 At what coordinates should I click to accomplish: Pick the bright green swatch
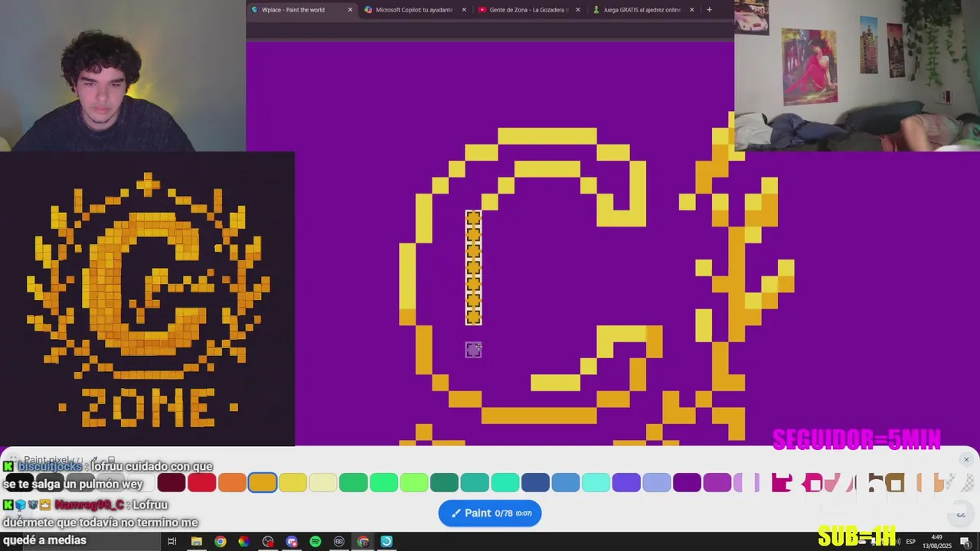pyautogui.click(x=384, y=482)
